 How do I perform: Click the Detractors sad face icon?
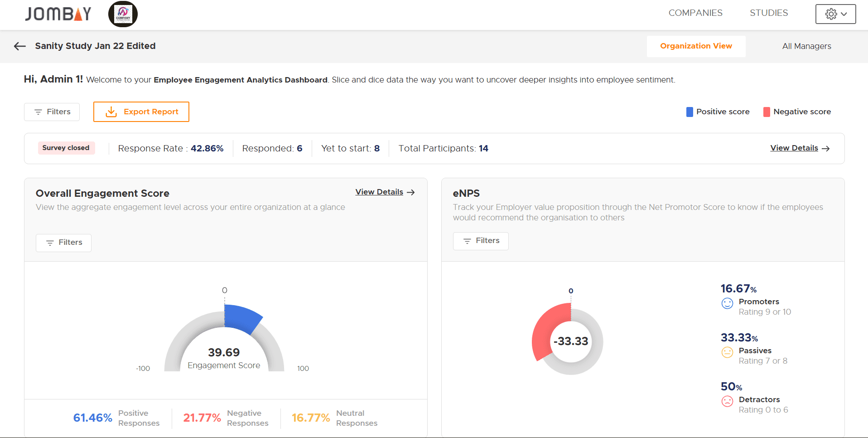click(727, 401)
